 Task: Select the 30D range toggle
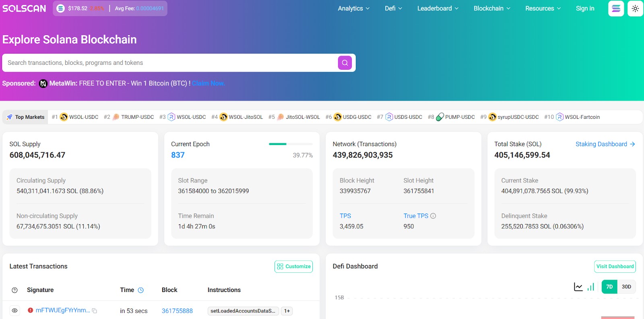[x=626, y=287]
